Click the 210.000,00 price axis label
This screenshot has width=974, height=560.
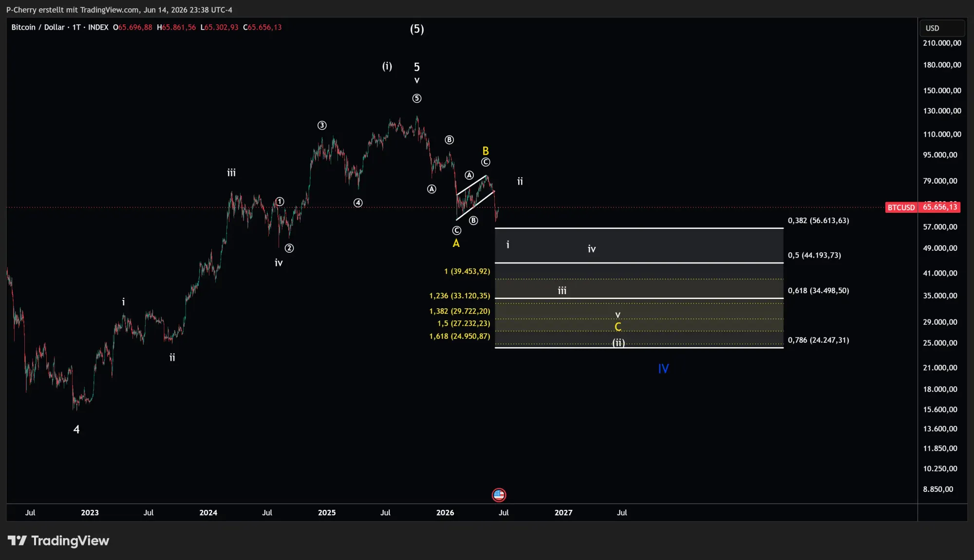click(942, 43)
